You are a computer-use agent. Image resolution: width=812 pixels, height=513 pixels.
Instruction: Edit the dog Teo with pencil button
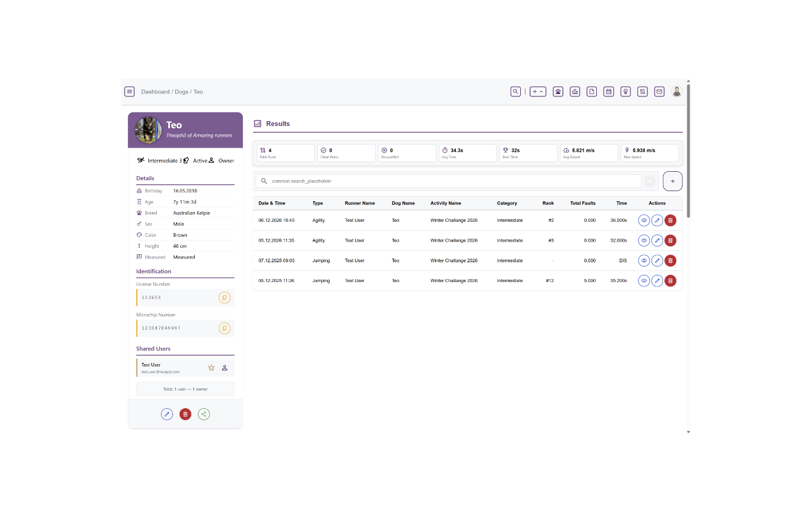click(x=167, y=414)
